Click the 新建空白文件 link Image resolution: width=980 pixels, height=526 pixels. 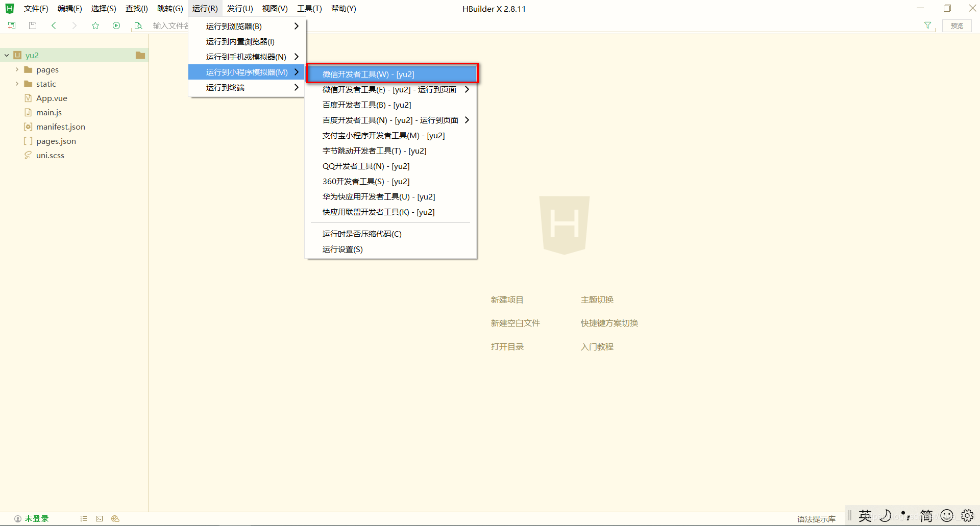(x=515, y=323)
